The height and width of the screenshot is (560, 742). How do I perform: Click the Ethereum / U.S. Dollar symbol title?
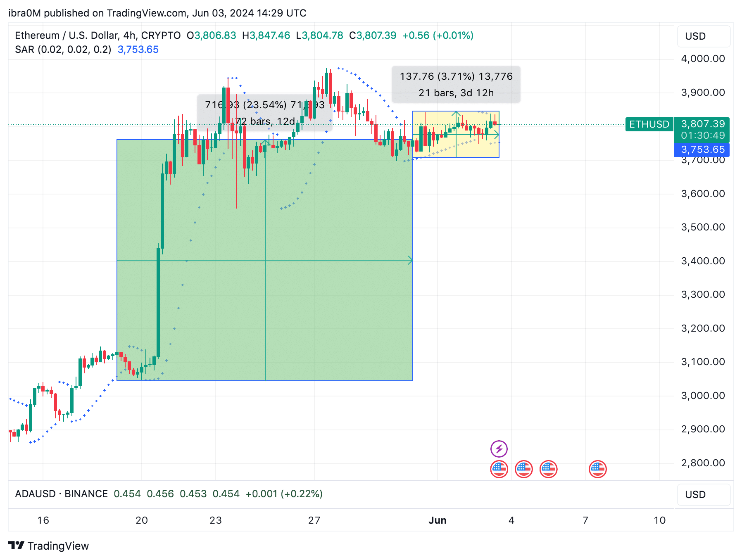[x=98, y=36]
